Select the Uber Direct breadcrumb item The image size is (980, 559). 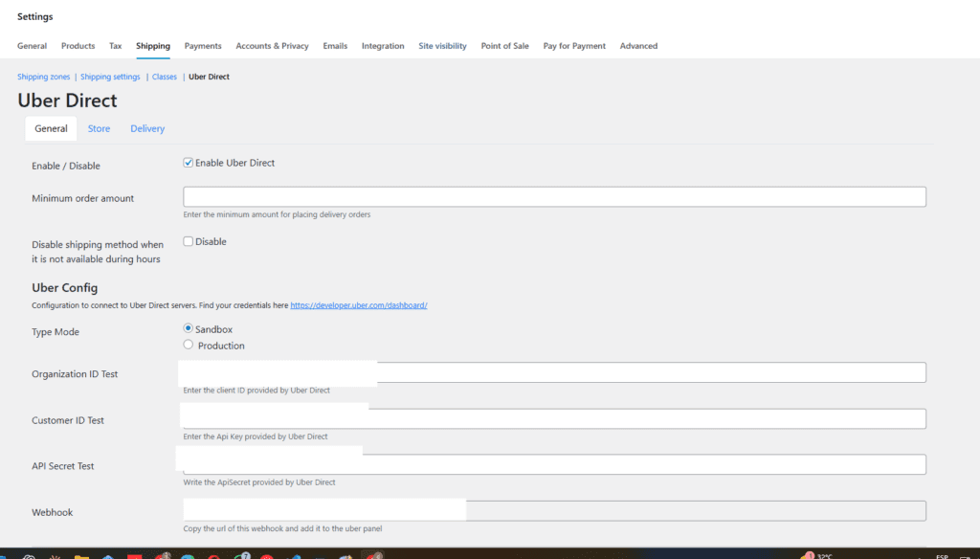click(x=210, y=77)
